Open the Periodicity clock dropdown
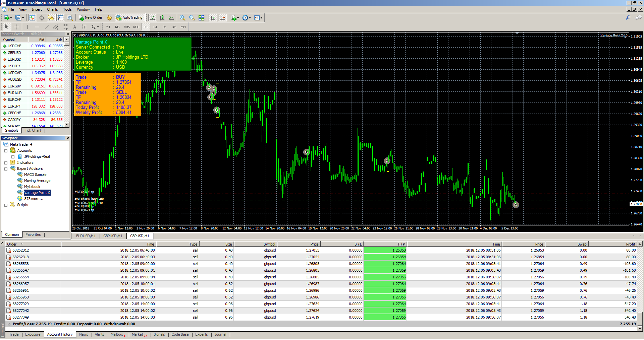This screenshot has height=340, width=644. [247, 18]
